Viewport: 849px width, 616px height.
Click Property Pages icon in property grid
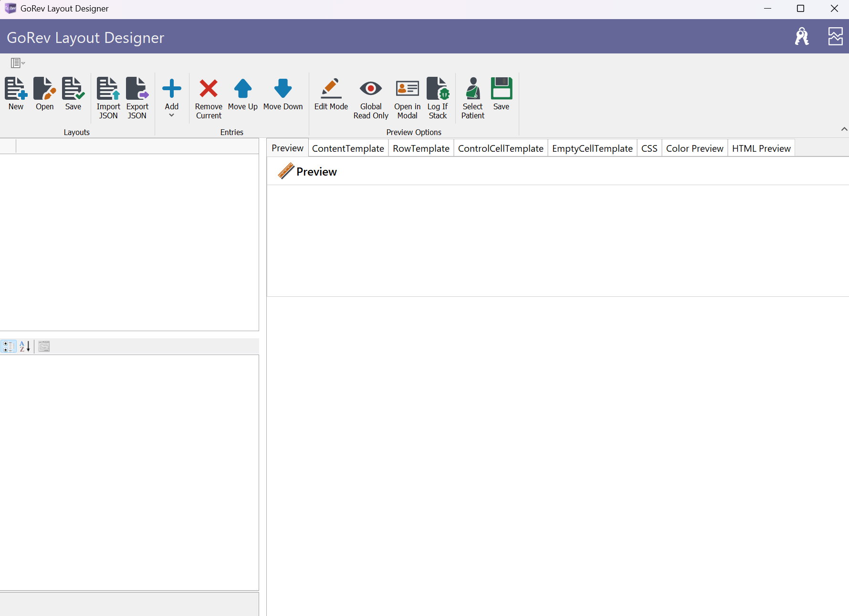click(x=44, y=346)
